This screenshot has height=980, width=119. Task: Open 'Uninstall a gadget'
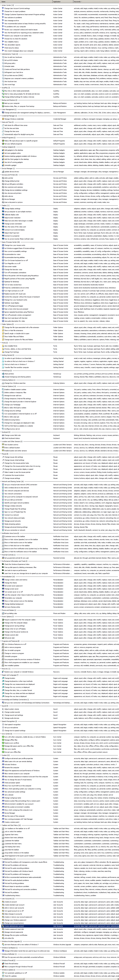coord(10,165)
